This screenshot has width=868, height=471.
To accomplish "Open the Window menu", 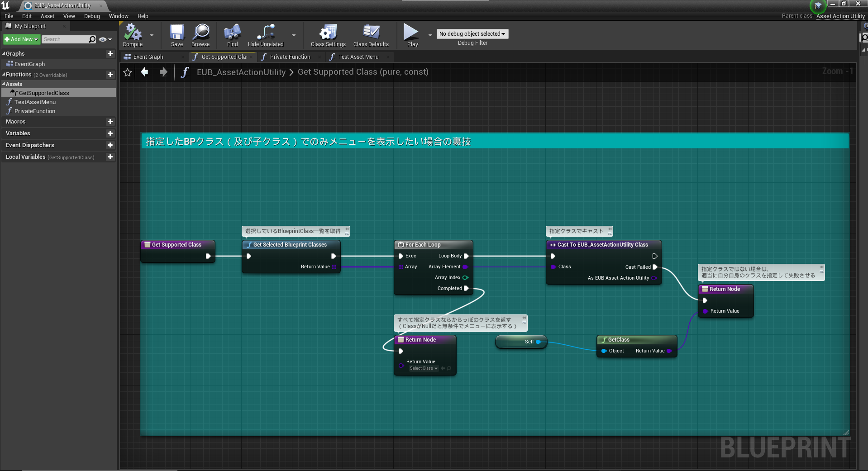I will point(119,16).
